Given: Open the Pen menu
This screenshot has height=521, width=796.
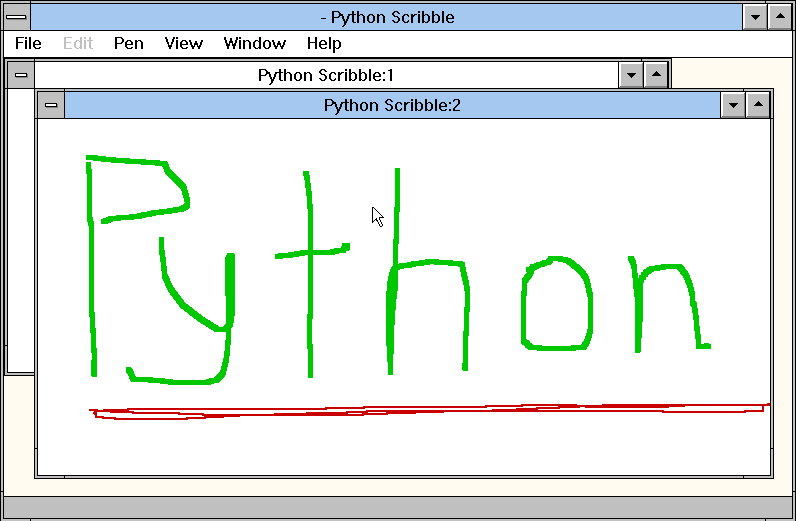Looking at the screenshot, I should 128,43.
